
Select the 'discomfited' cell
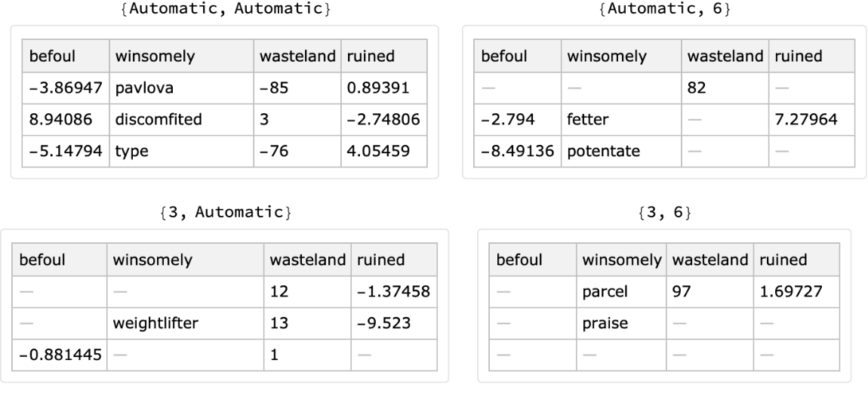pyautogui.click(x=146, y=118)
